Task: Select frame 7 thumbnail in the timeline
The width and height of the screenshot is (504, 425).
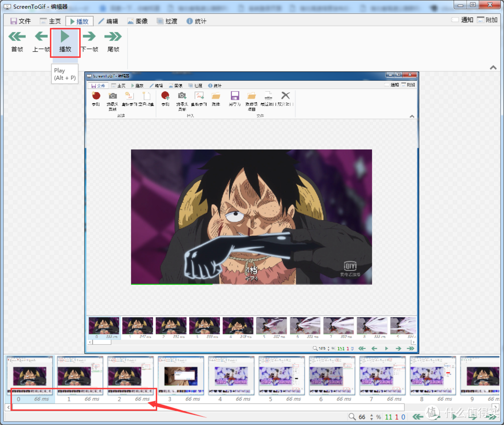Action: 383,375
